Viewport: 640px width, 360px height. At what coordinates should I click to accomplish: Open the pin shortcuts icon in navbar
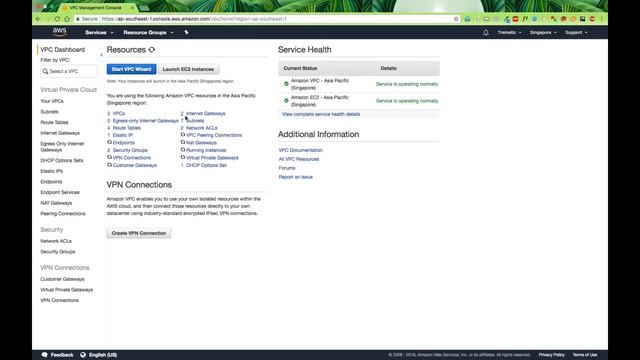[186, 32]
